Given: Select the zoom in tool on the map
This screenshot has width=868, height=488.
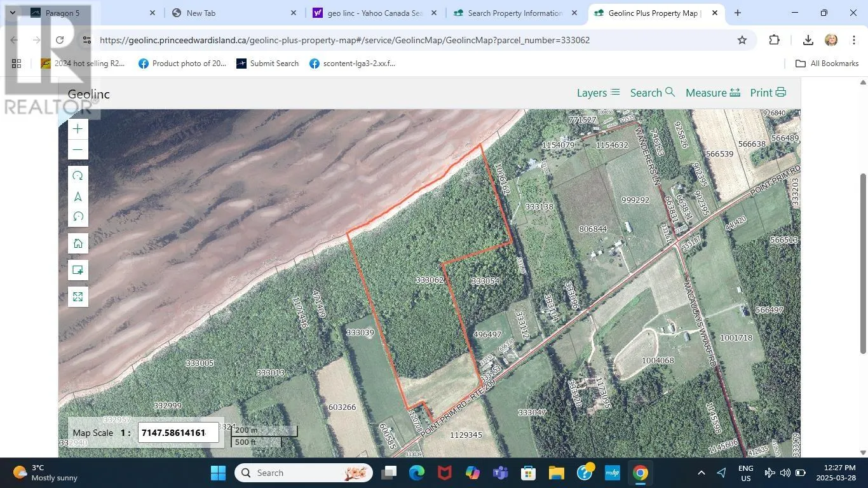Looking at the screenshot, I should point(78,129).
